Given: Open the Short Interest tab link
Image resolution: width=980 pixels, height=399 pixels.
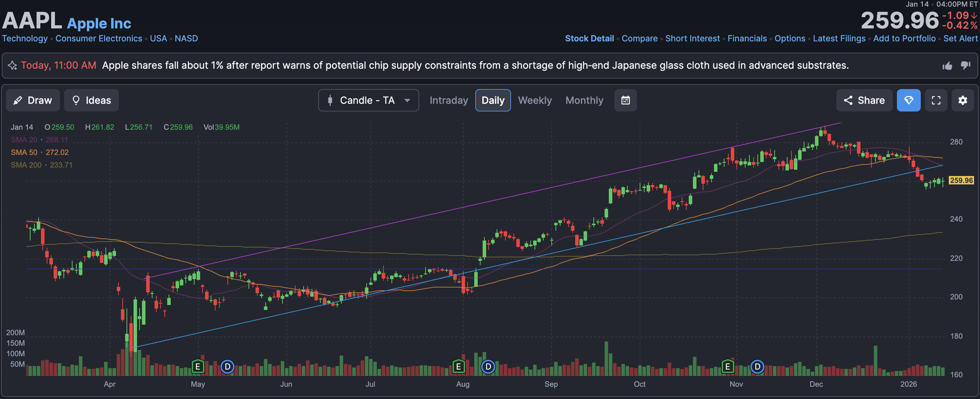Looking at the screenshot, I should [x=692, y=39].
